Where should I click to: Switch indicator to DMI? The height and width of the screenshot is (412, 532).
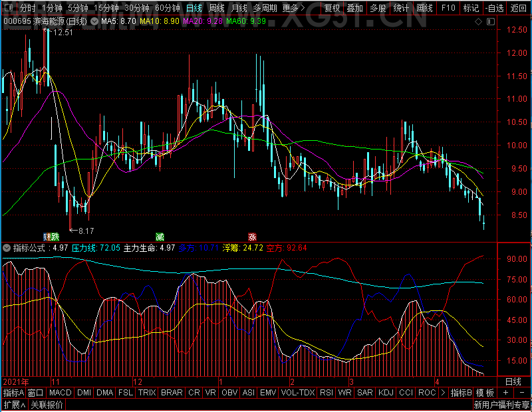click(x=84, y=393)
